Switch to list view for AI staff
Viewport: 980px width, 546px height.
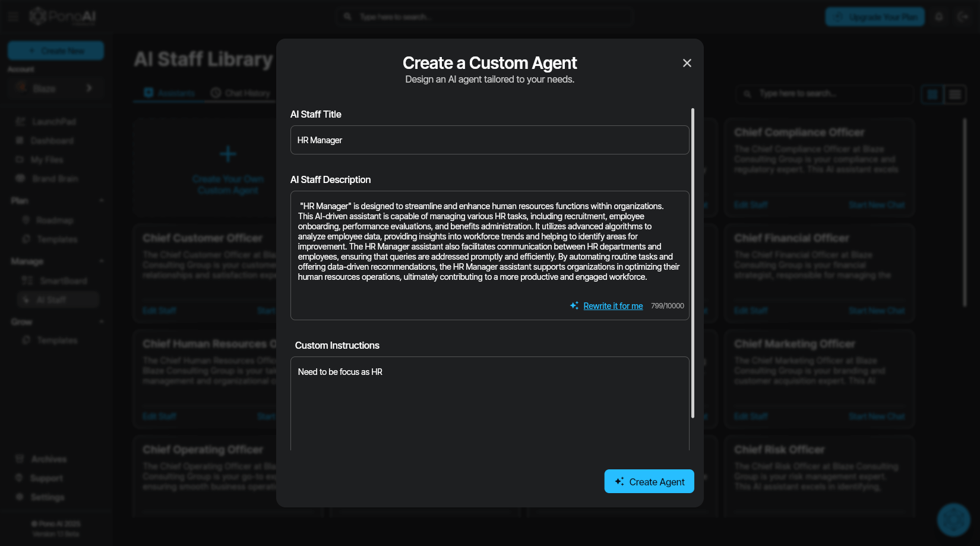[954, 94]
